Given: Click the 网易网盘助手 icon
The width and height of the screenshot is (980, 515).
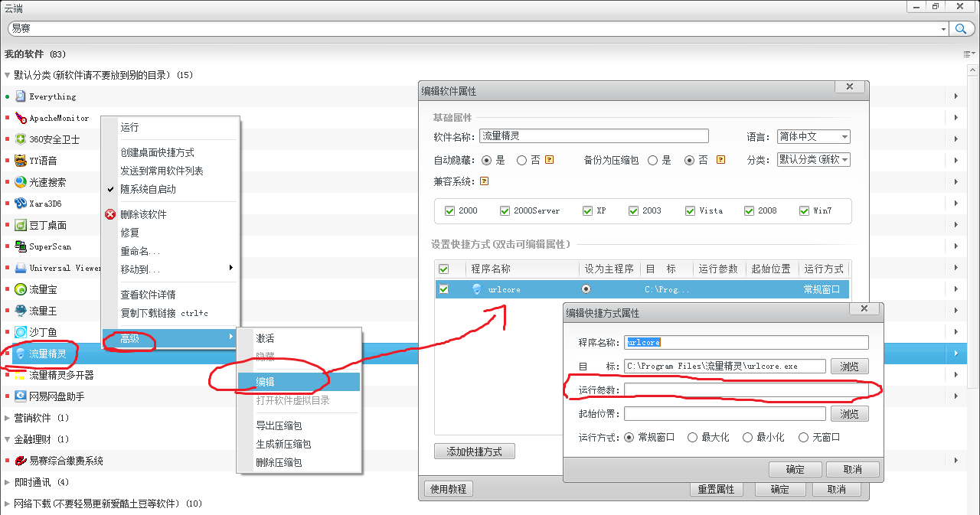Looking at the screenshot, I should coord(21,396).
